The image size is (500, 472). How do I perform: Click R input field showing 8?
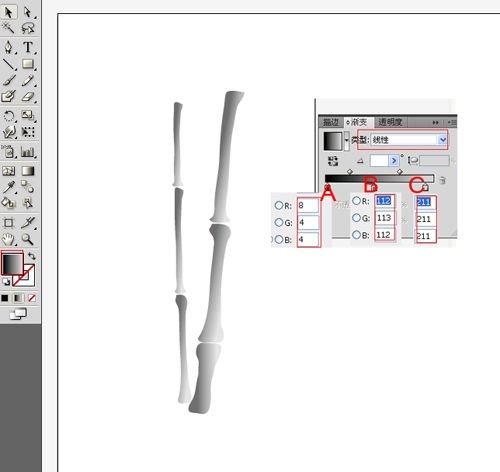click(308, 205)
